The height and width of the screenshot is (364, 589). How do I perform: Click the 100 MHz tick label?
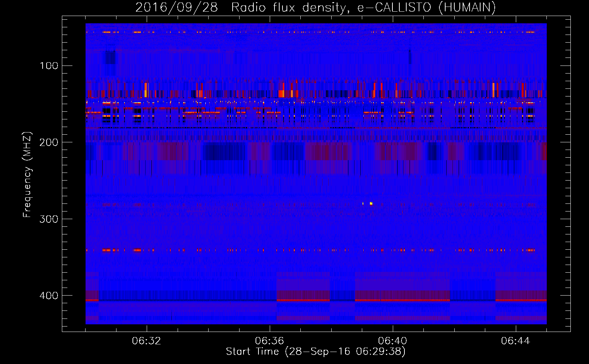click(x=49, y=66)
